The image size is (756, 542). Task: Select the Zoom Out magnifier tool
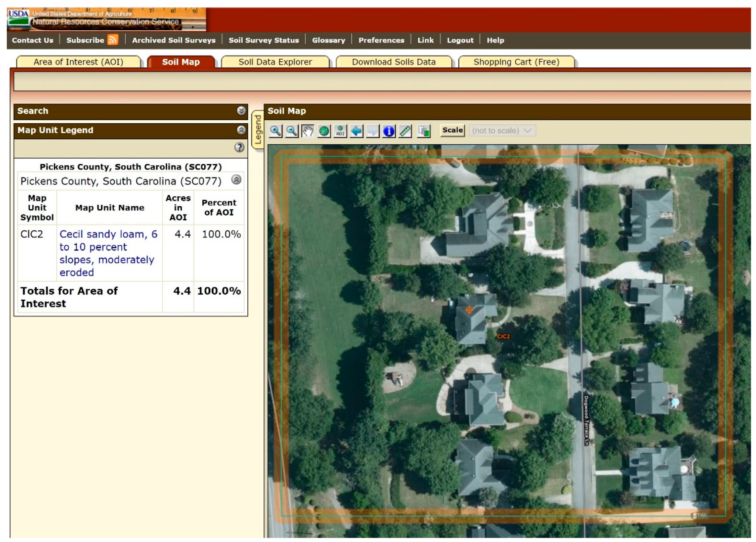pyautogui.click(x=292, y=131)
